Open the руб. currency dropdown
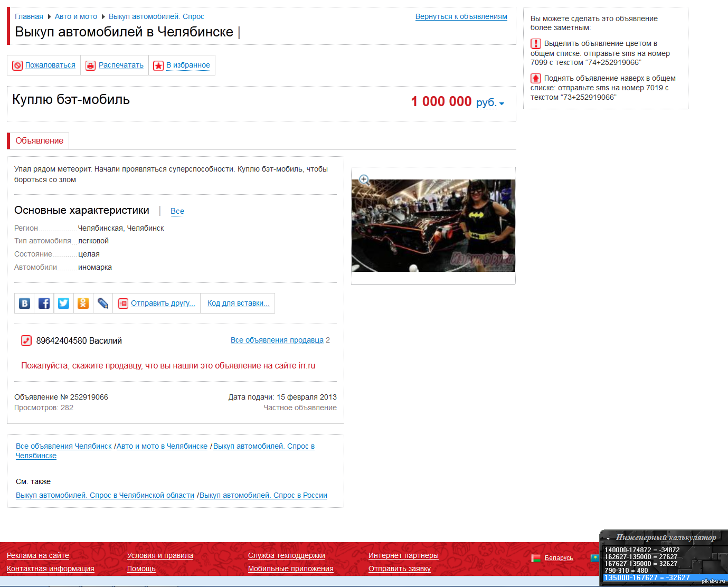728x587 pixels. pyautogui.click(x=490, y=102)
